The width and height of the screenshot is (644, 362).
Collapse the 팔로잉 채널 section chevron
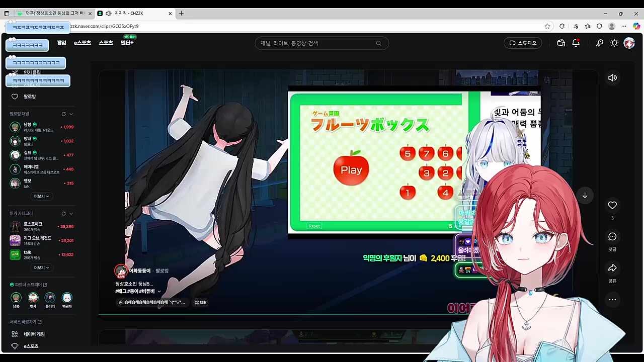71,114
